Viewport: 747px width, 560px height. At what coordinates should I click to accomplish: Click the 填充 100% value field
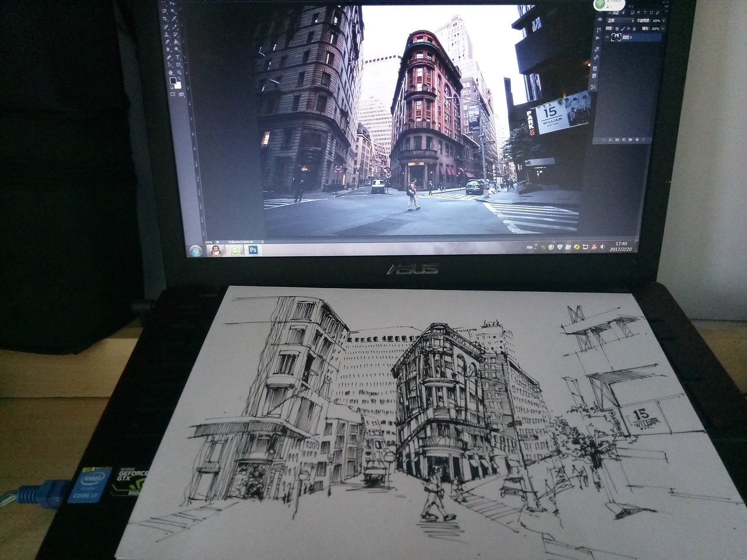tap(655, 29)
